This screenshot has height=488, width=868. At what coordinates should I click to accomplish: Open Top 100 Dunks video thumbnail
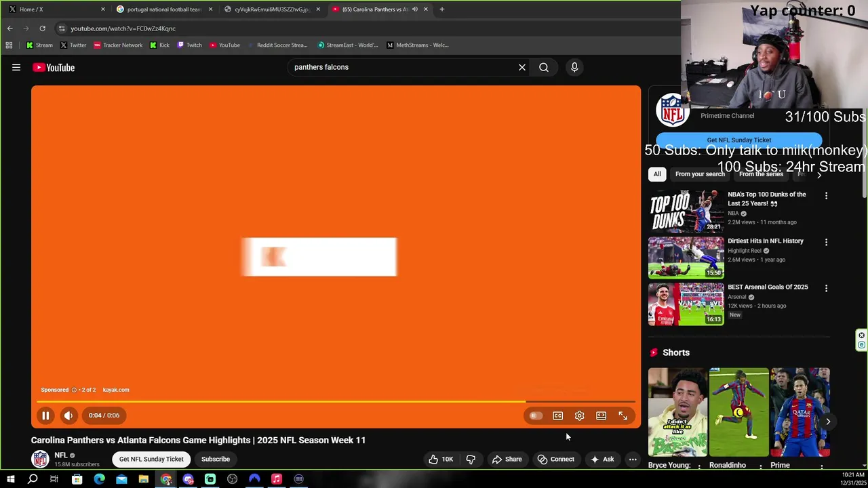pyautogui.click(x=686, y=211)
